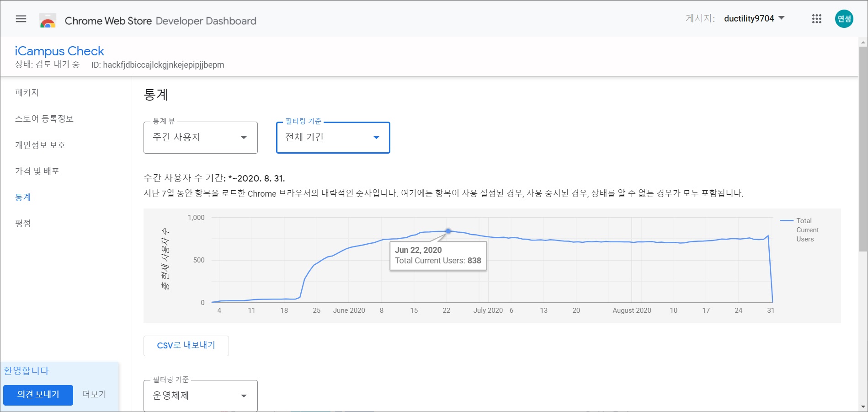Image resolution: width=868 pixels, height=412 pixels.
Task: Click the scrollbar up arrow
Action: pos(863,43)
